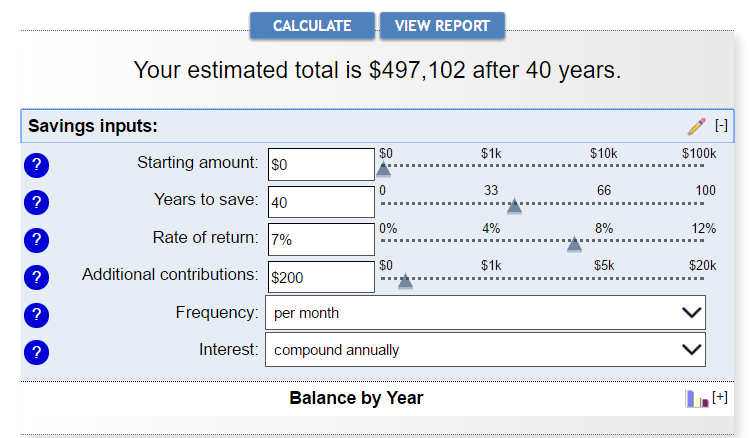
Task: Click the Additional contributions slider handle
Action: (x=405, y=281)
